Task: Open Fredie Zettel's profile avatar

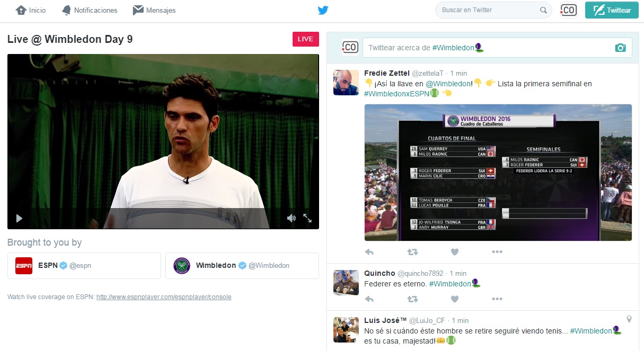Action: [346, 83]
